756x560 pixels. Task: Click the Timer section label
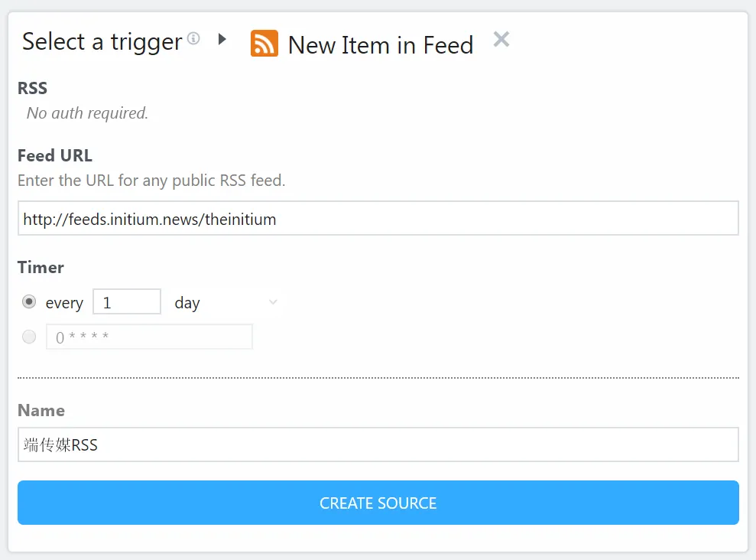(41, 267)
